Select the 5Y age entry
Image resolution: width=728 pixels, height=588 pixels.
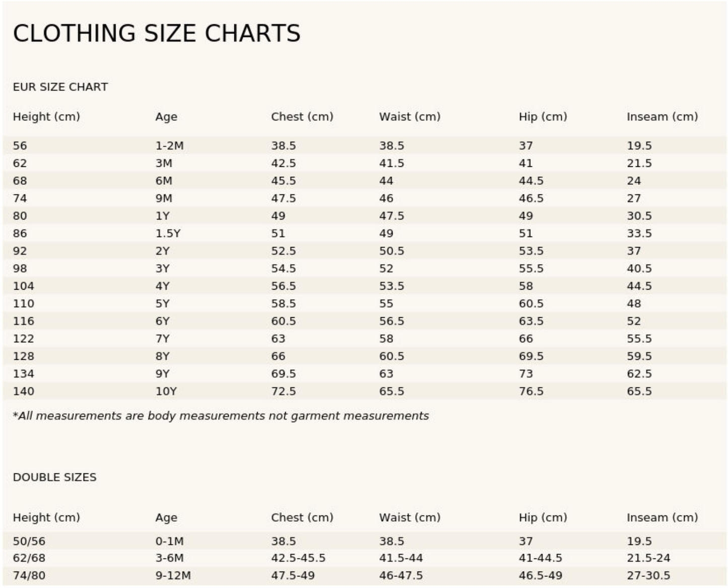(162, 304)
